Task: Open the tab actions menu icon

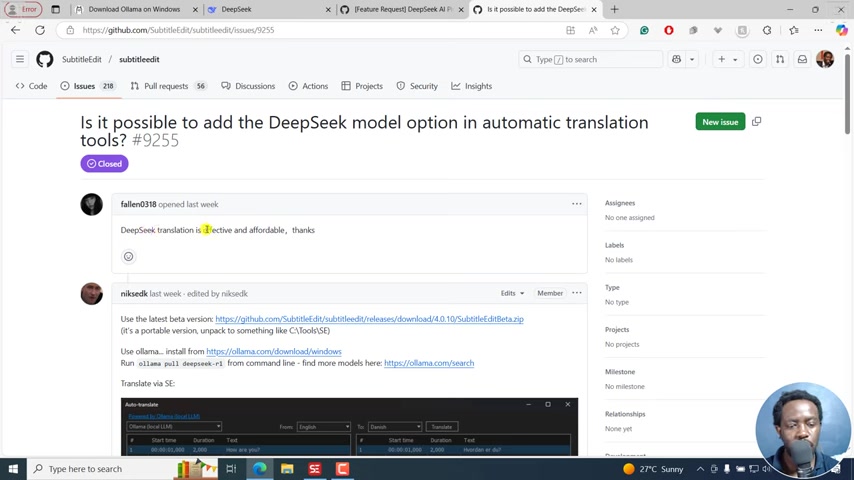Action: click(x=56, y=9)
